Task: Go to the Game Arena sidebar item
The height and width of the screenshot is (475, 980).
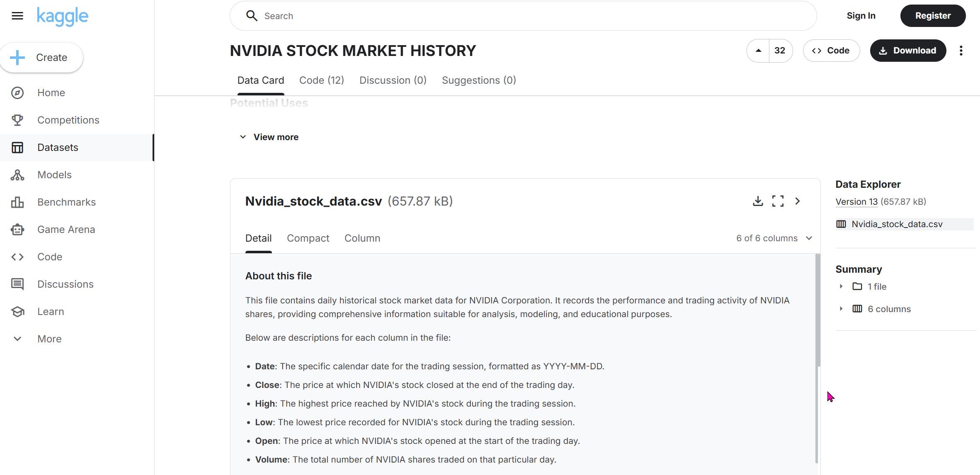Action: coord(66,229)
